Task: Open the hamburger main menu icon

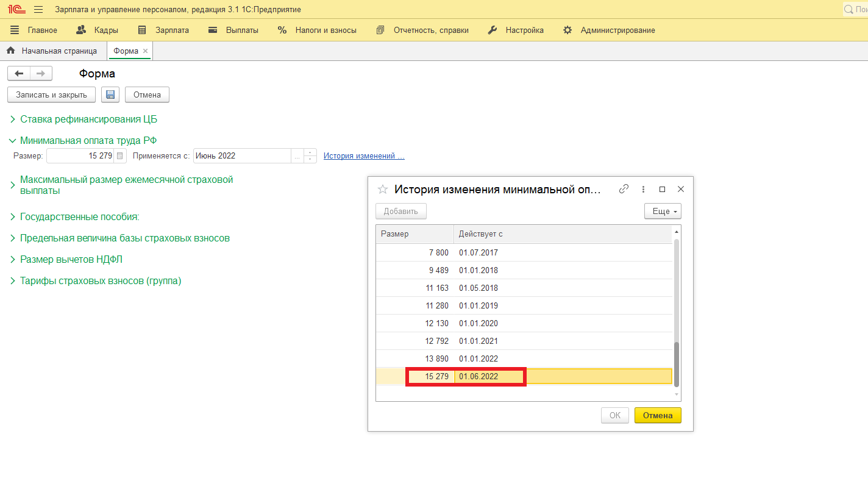Action: click(x=38, y=10)
